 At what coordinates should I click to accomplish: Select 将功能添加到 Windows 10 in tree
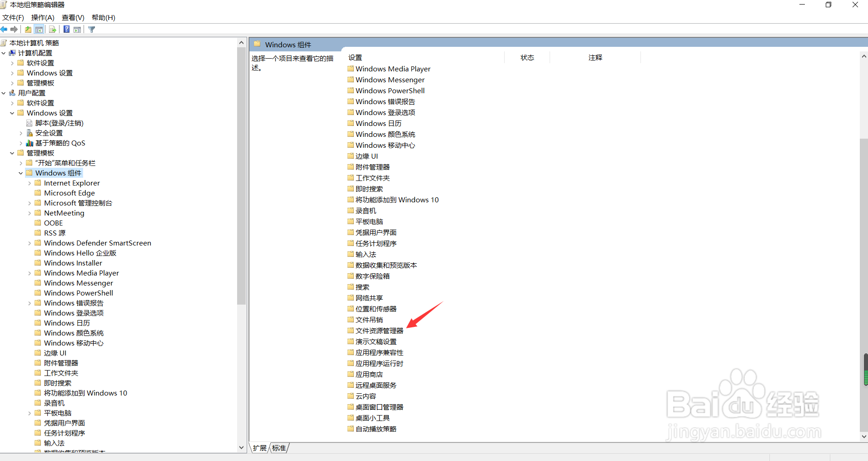point(85,393)
